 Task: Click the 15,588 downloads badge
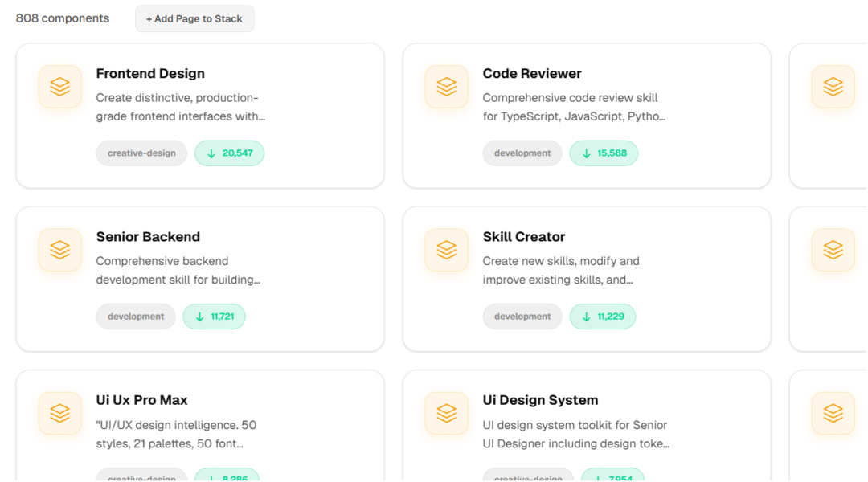coord(604,153)
